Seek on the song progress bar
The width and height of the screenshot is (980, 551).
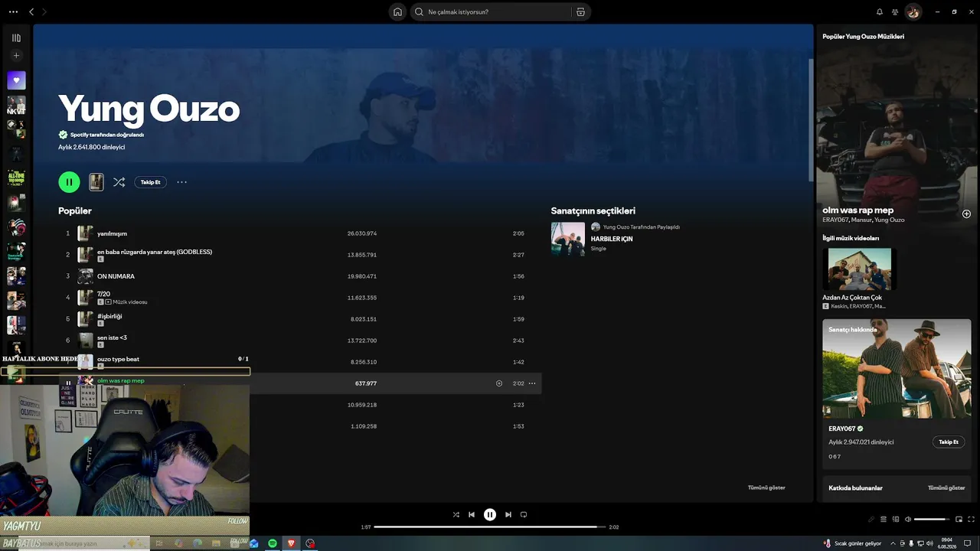pyautogui.click(x=490, y=527)
